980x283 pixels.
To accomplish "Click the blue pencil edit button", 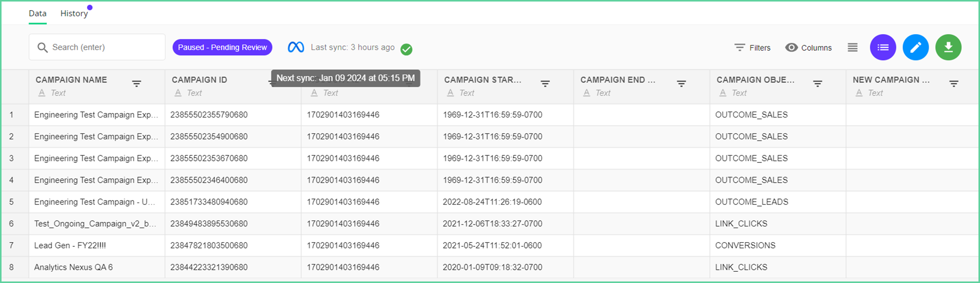I will tap(915, 47).
